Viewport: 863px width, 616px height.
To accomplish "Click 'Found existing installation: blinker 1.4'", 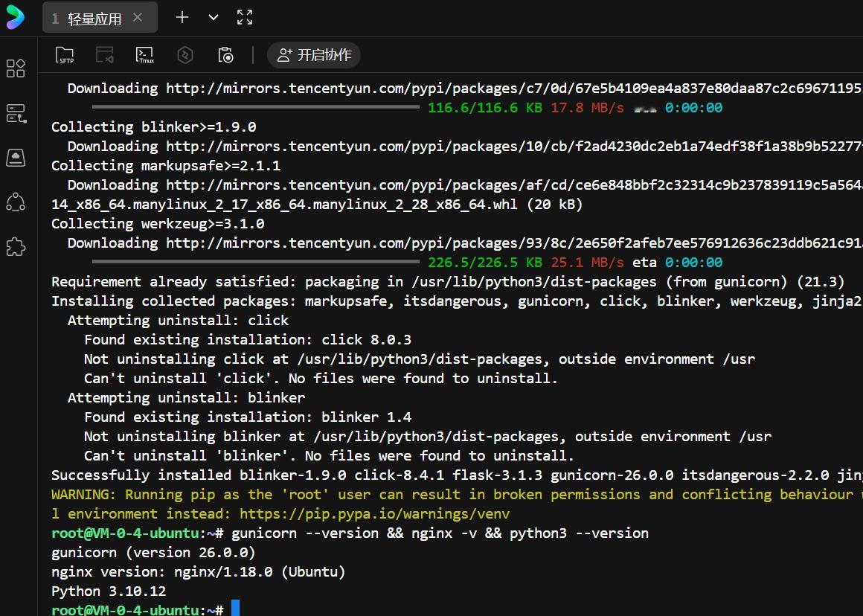I will pyautogui.click(x=248, y=417).
